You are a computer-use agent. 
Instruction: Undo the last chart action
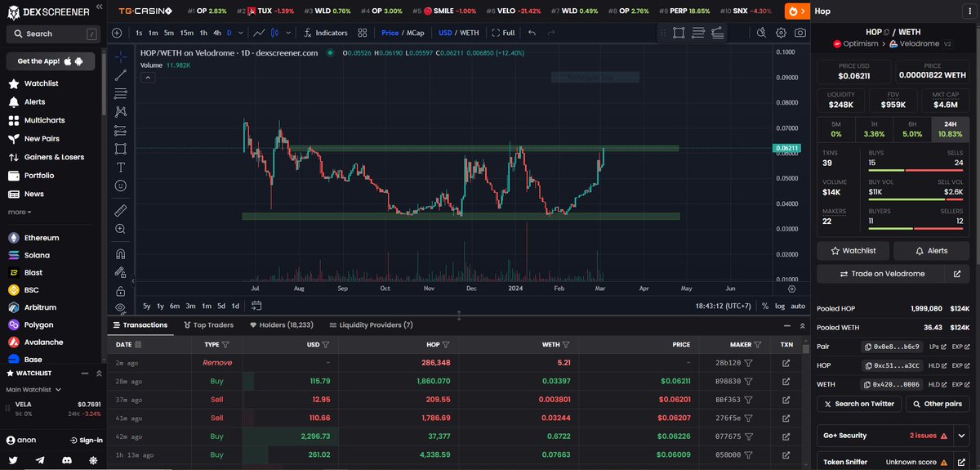point(532,33)
